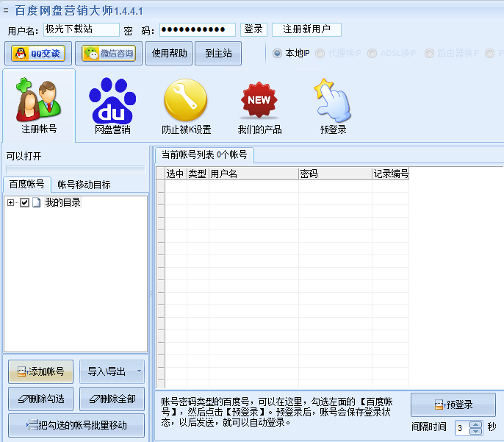Click the 微信咨询 WeChat button

coord(109,54)
